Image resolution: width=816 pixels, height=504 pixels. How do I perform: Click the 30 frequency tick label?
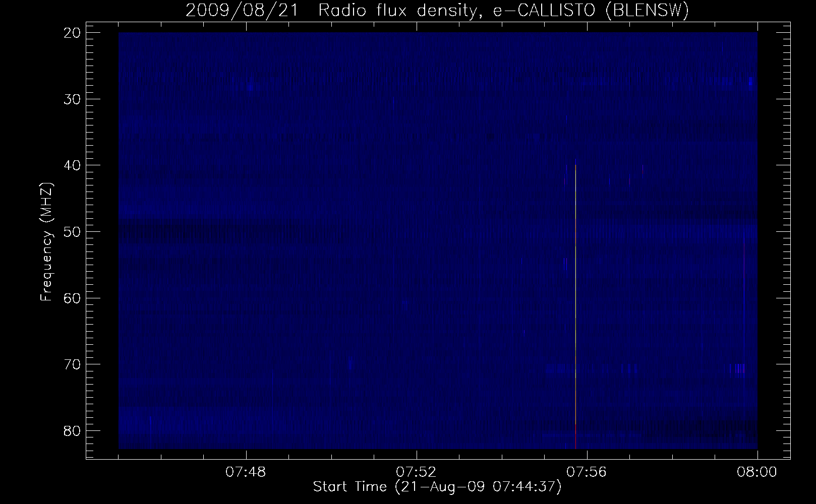(x=71, y=99)
